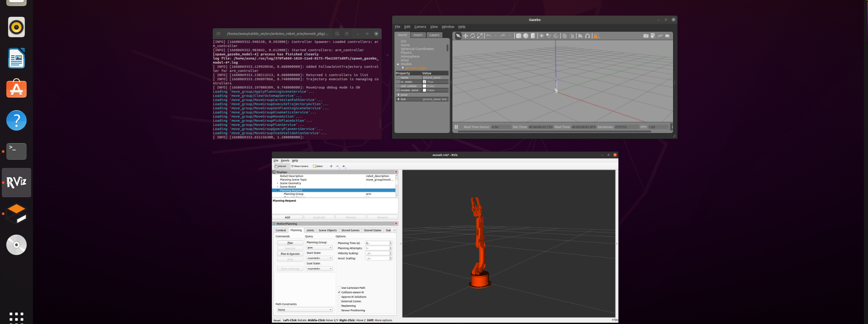The image size is (868, 324).
Task: Open the Goal State dropdown
Action: tap(319, 269)
